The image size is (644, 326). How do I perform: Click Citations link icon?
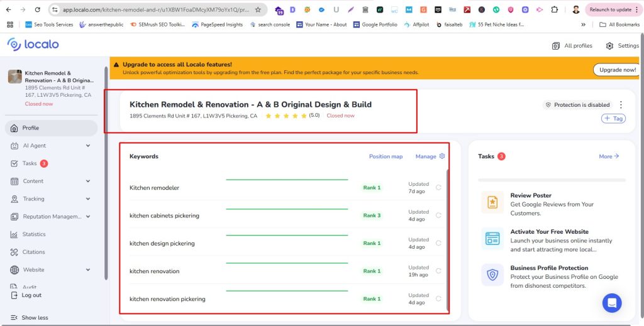click(x=14, y=252)
